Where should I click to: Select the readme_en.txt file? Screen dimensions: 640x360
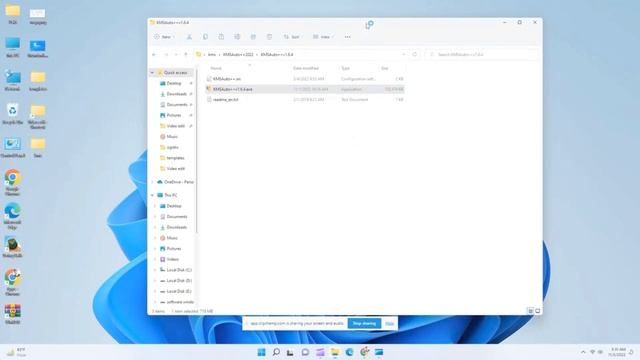click(305, 100)
